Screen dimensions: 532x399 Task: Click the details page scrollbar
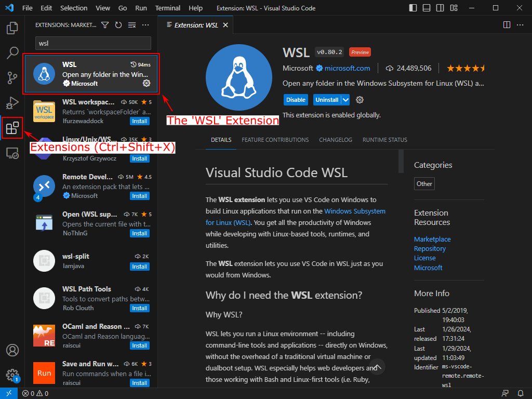pyautogui.click(x=401, y=161)
